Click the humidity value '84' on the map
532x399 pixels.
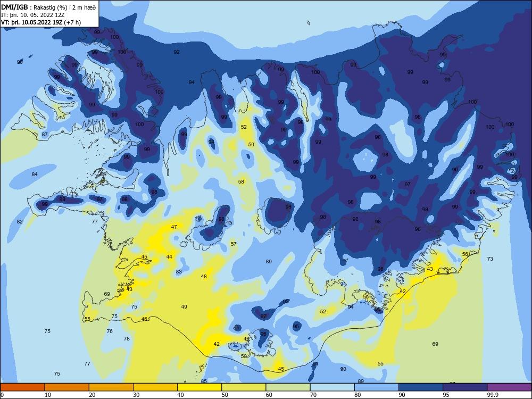tap(35, 174)
